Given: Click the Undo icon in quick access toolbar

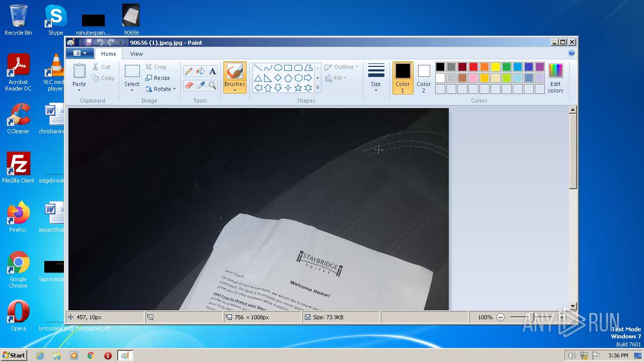Looking at the screenshot, I should [x=100, y=43].
